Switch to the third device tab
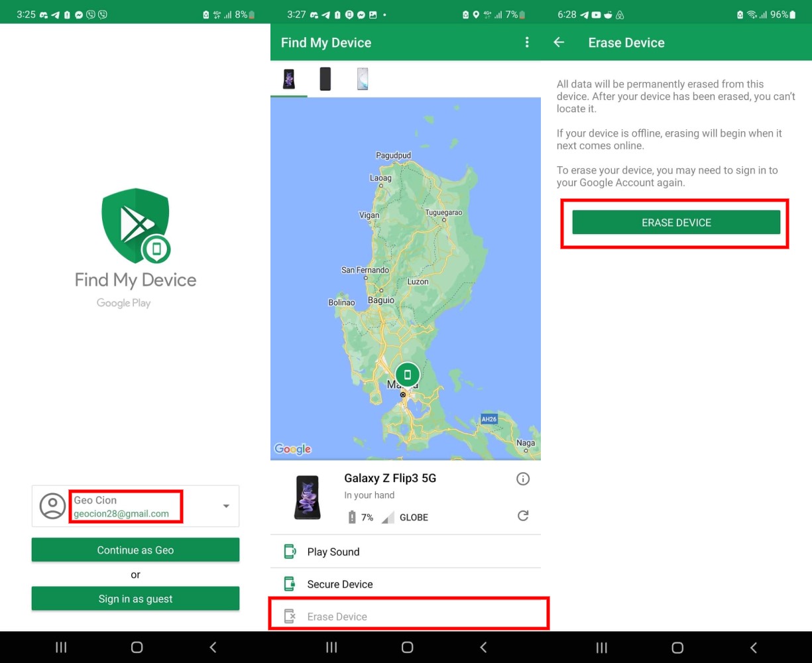The width and height of the screenshot is (812, 663). click(362, 79)
